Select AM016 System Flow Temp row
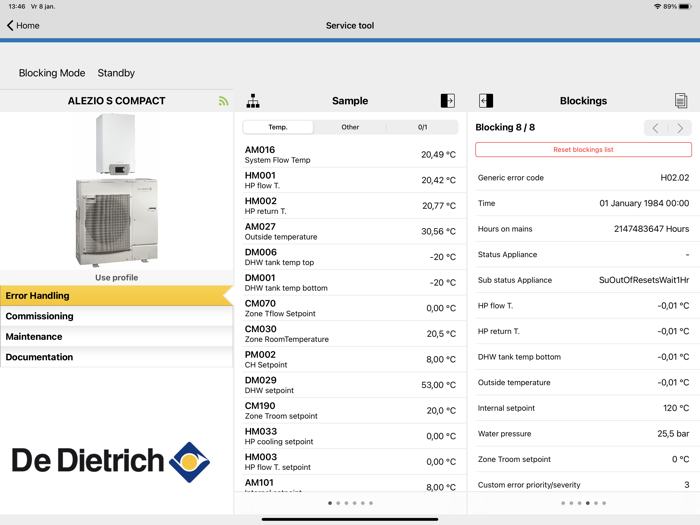This screenshot has width=700, height=525. (350, 154)
